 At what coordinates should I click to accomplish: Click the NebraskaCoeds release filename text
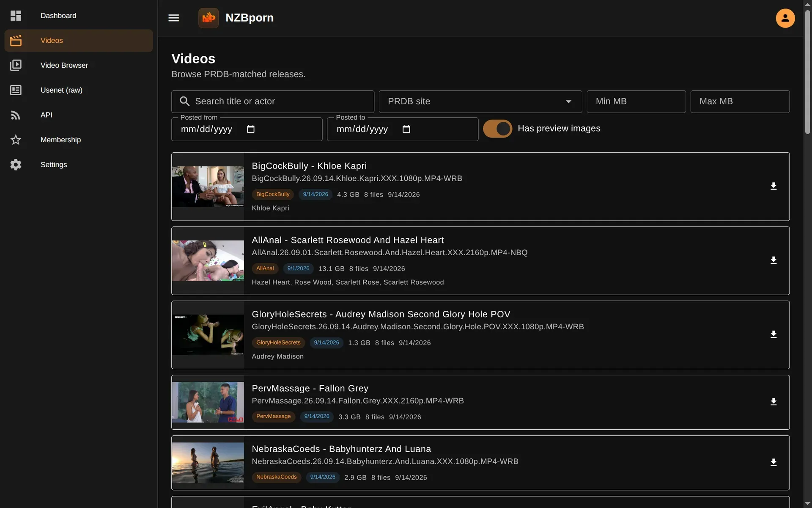click(x=385, y=461)
